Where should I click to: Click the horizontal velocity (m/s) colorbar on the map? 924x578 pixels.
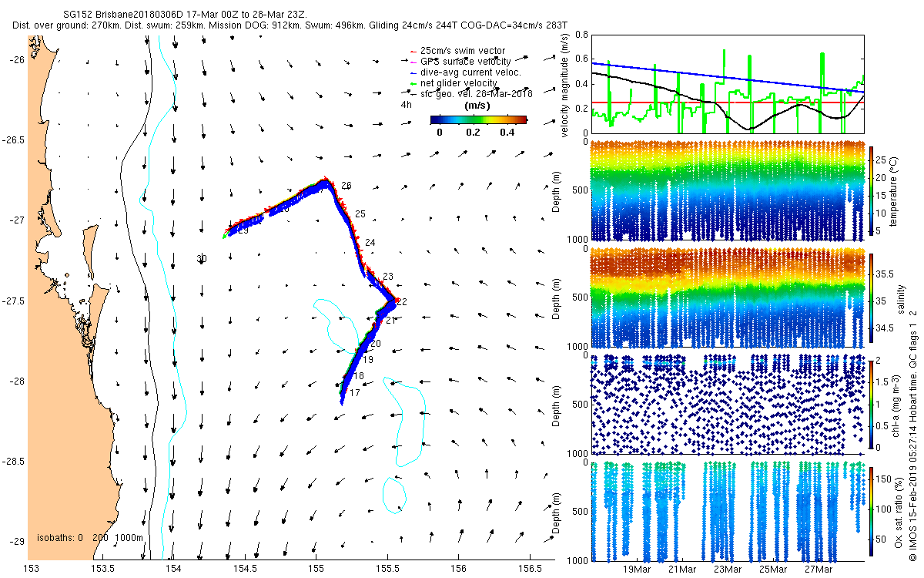click(478, 119)
